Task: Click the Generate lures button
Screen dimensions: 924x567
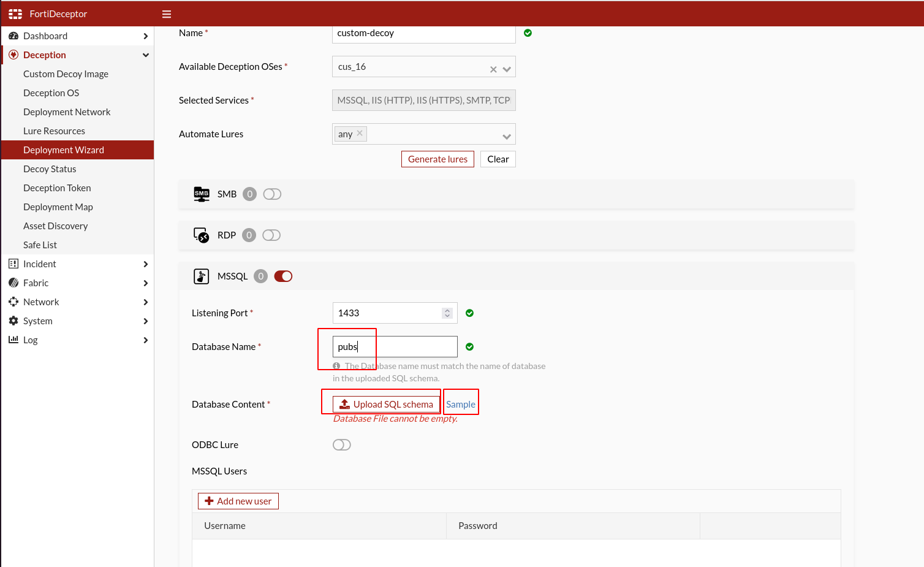Action: click(x=437, y=159)
